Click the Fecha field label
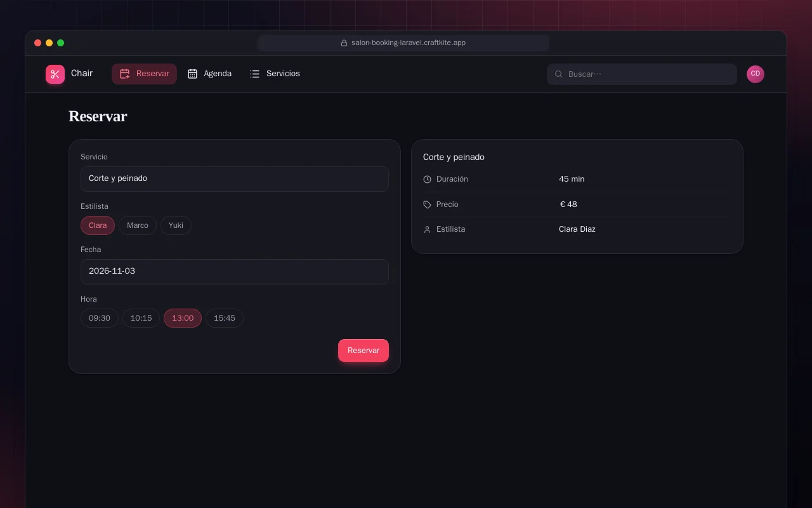This screenshot has width=812, height=508. pyautogui.click(x=91, y=250)
